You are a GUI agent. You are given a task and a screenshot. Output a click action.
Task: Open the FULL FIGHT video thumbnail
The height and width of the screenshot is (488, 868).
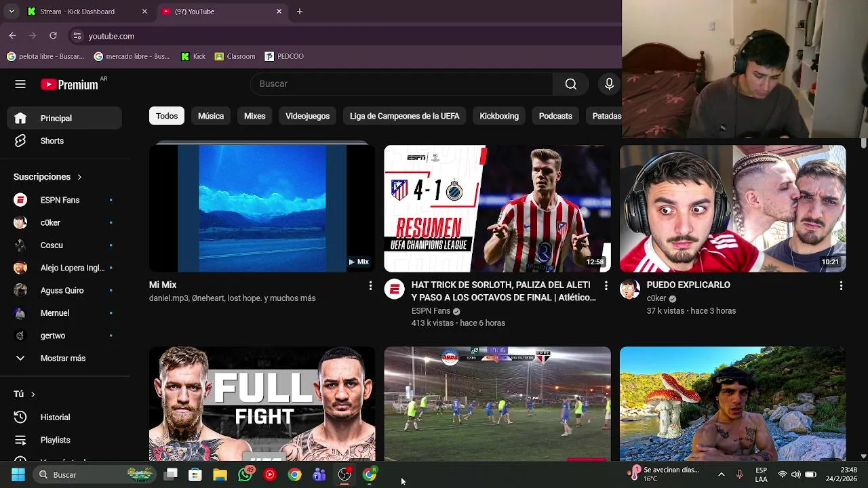(262, 404)
